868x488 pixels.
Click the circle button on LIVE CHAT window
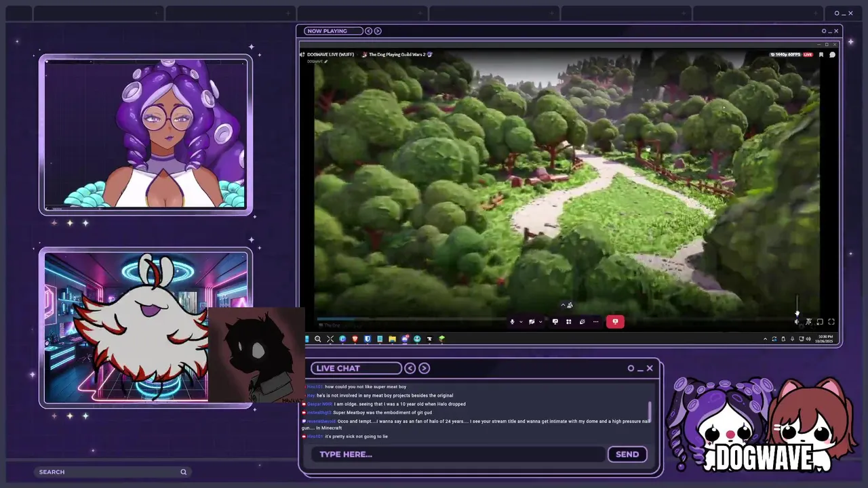click(x=631, y=368)
